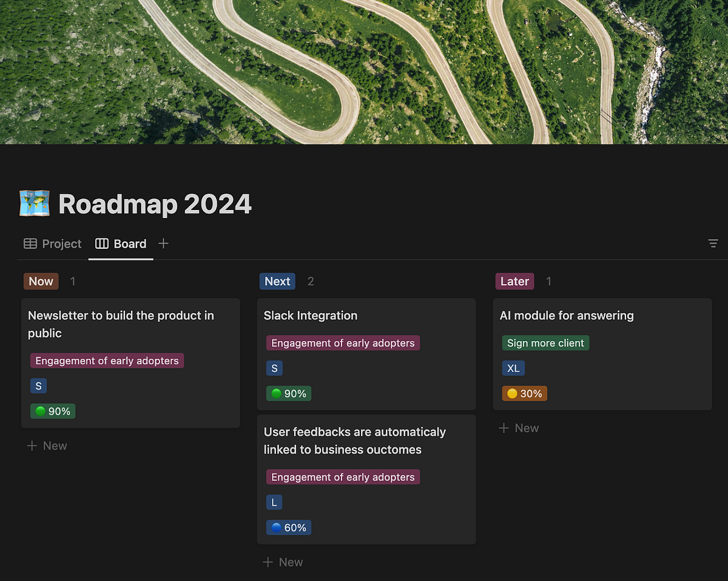Open the Later group header menu
The width and height of the screenshot is (728, 581).
coord(514,281)
